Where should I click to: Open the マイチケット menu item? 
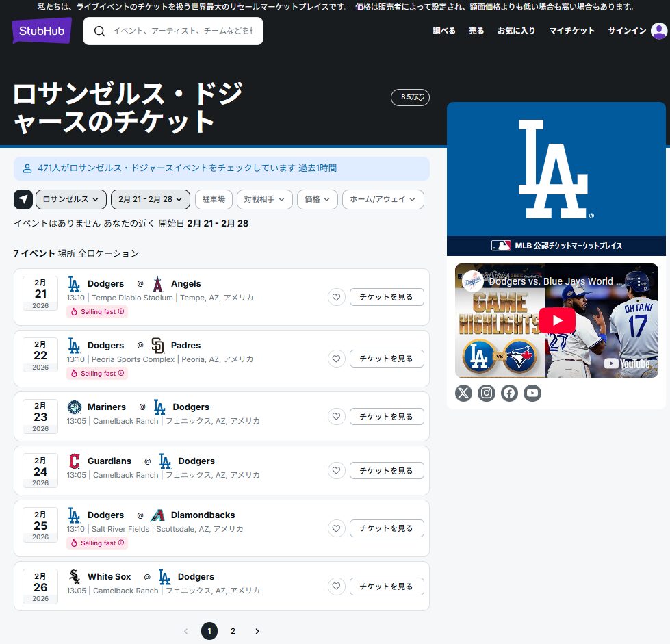pyautogui.click(x=571, y=31)
